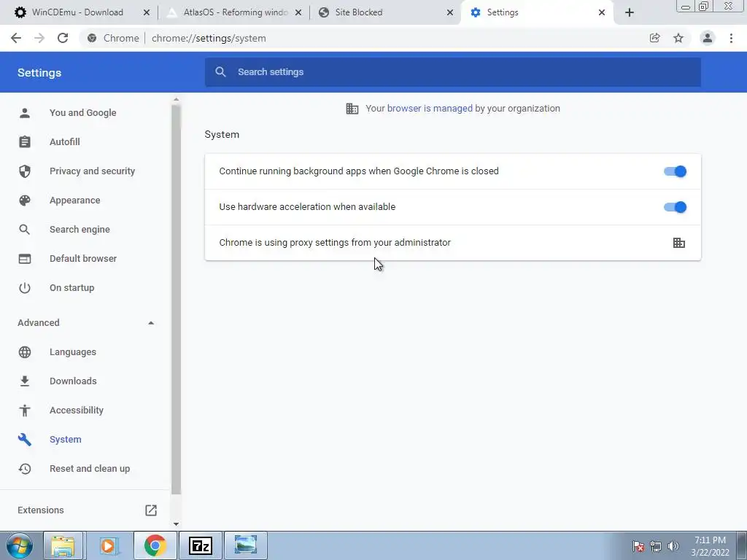Click the address bar URL chrome://settings/system
Image resolution: width=747 pixels, height=560 pixels.
[209, 38]
